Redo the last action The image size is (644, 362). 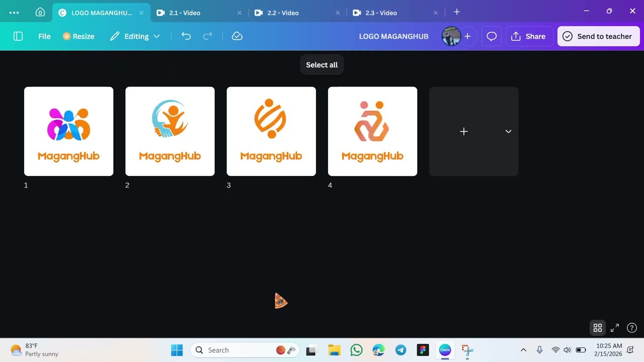pos(207,36)
